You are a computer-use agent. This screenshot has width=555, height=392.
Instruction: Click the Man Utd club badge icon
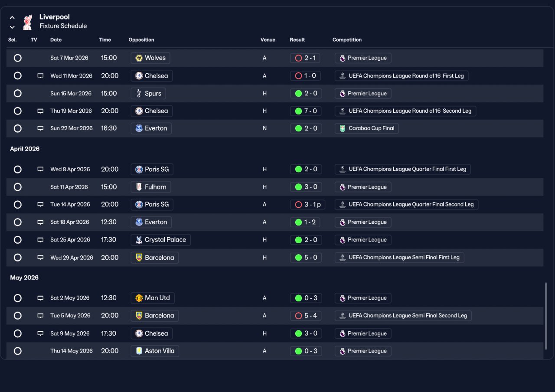click(139, 298)
